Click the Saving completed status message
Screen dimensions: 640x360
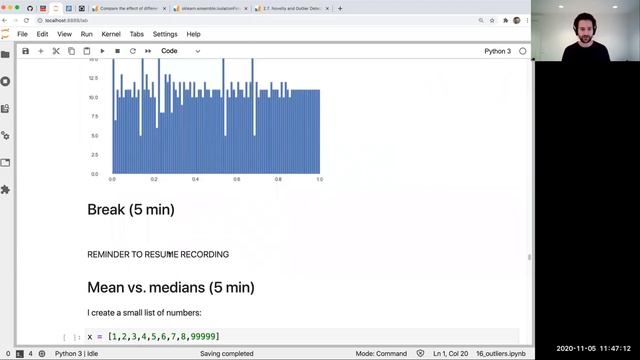227,353
